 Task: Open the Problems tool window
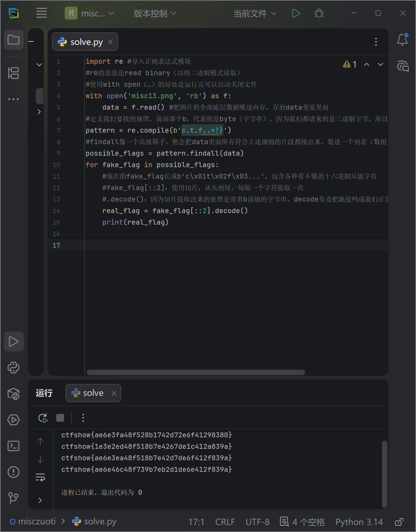coord(14,472)
